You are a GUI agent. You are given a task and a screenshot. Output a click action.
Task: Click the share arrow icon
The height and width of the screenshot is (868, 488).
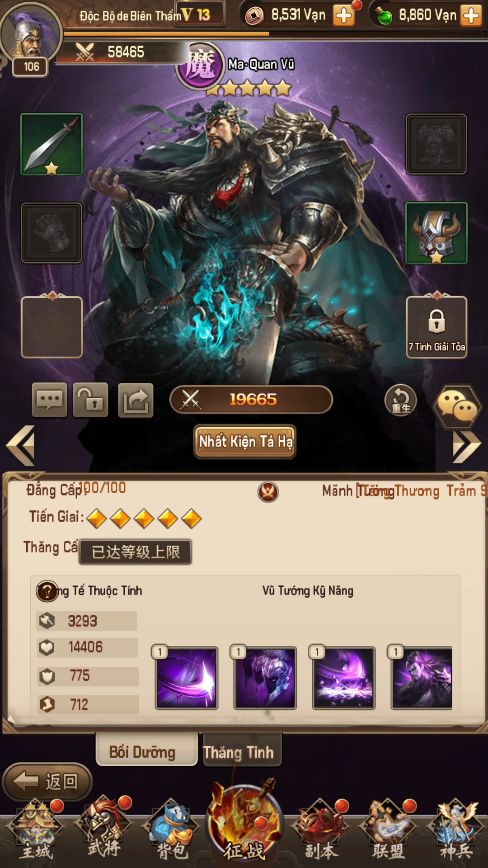pos(136,400)
